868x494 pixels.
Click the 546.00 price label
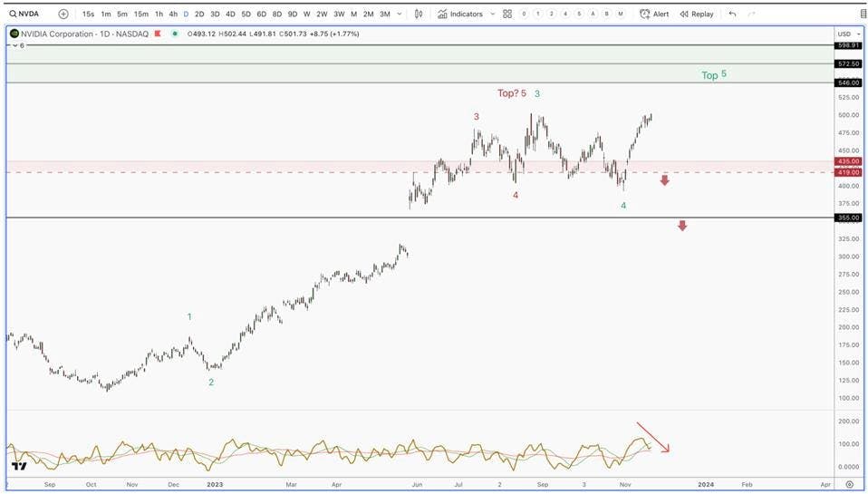849,83
